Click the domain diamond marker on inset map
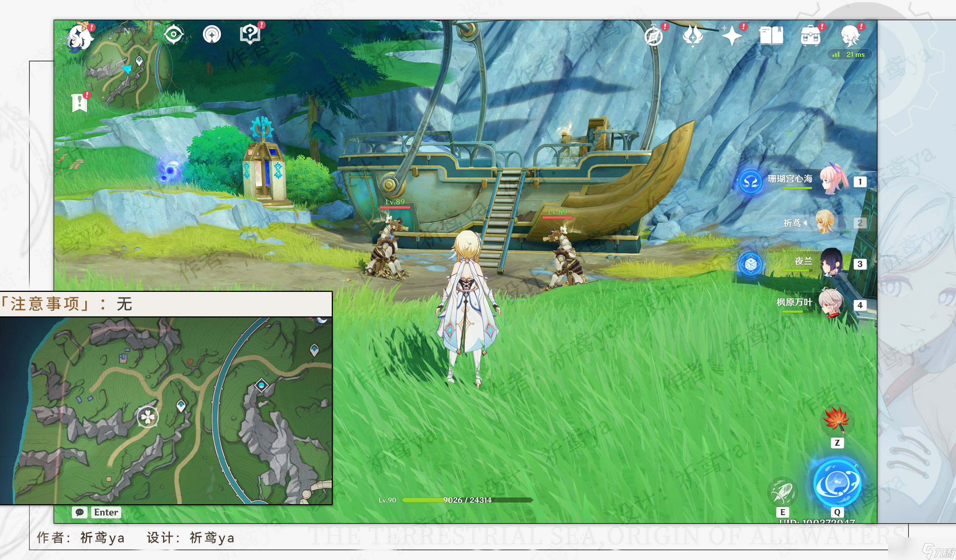 [x=261, y=386]
